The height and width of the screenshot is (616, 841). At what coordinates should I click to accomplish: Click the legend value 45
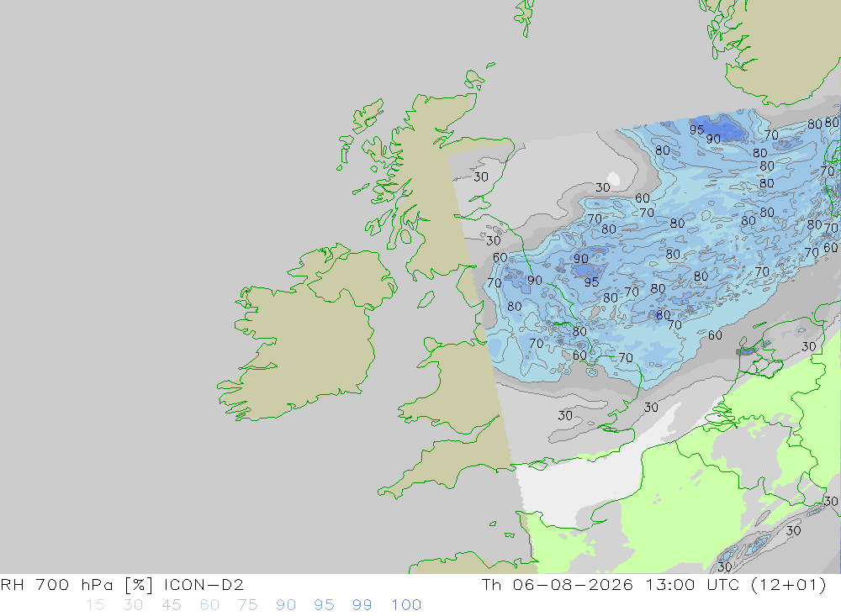[x=172, y=605]
